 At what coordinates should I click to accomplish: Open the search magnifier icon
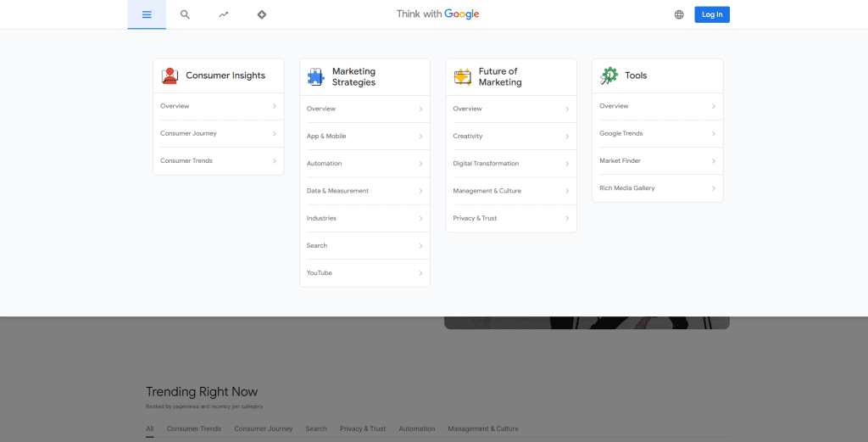tap(185, 14)
